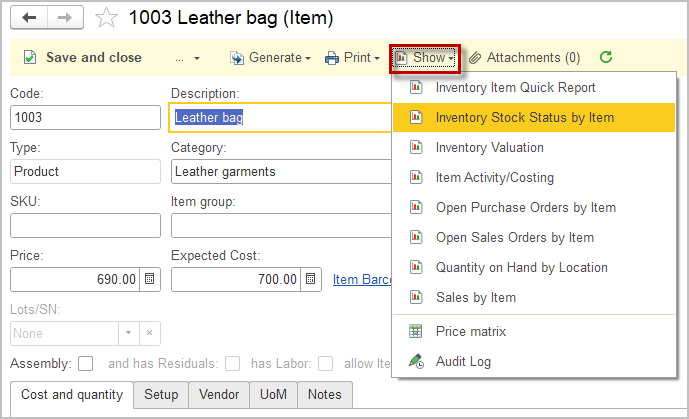Select Inventory Stock Status by Item
This screenshot has width=689, height=419.
coord(524,117)
